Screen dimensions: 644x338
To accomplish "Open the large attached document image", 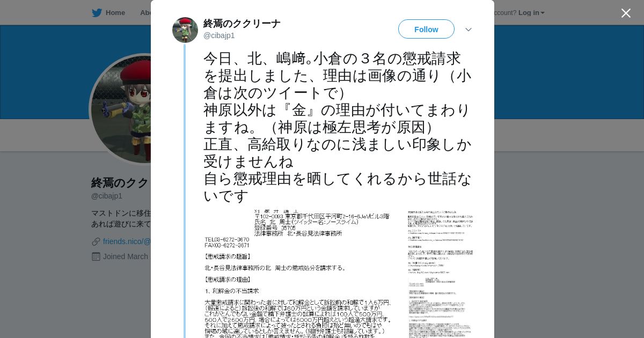I will (299, 274).
